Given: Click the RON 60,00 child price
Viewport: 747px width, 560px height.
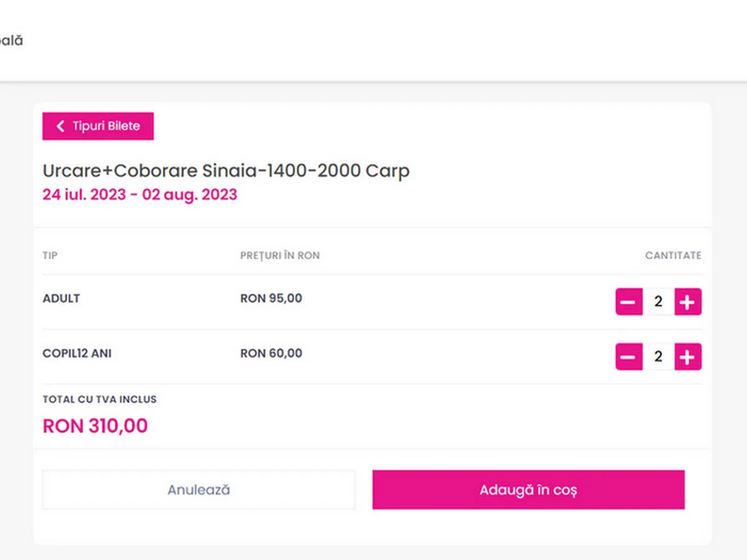Looking at the screenshot, I should pyautogui.click(x=271, y=353).
